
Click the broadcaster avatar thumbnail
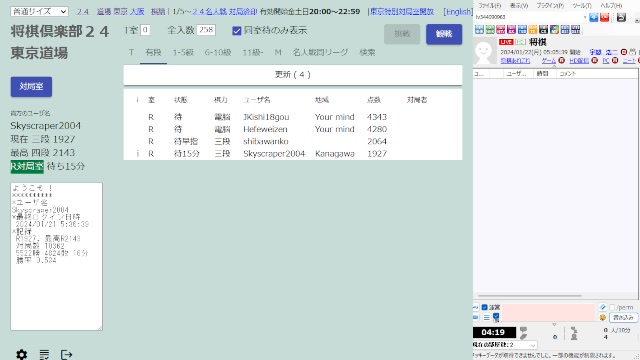coord(484,52)
